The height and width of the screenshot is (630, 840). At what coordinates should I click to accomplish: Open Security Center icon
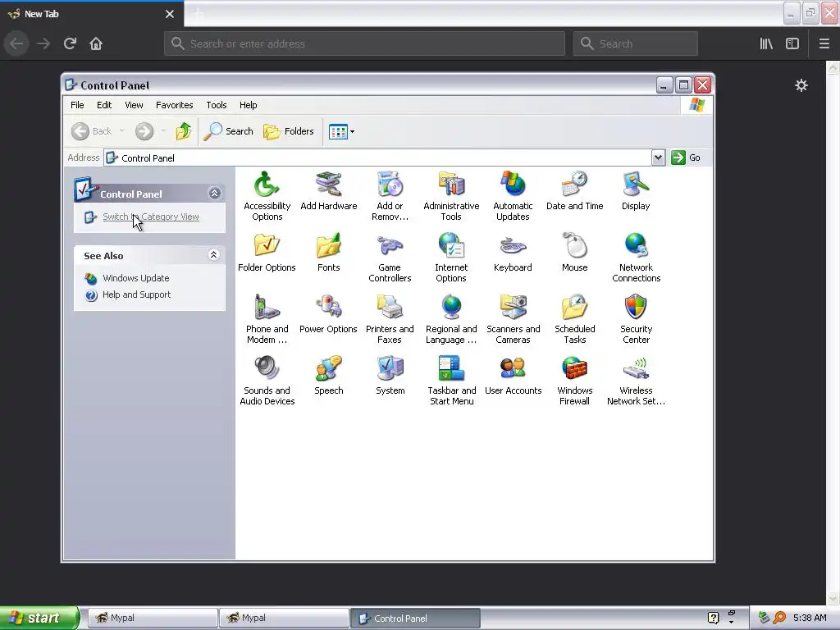(x=636, y=319)
